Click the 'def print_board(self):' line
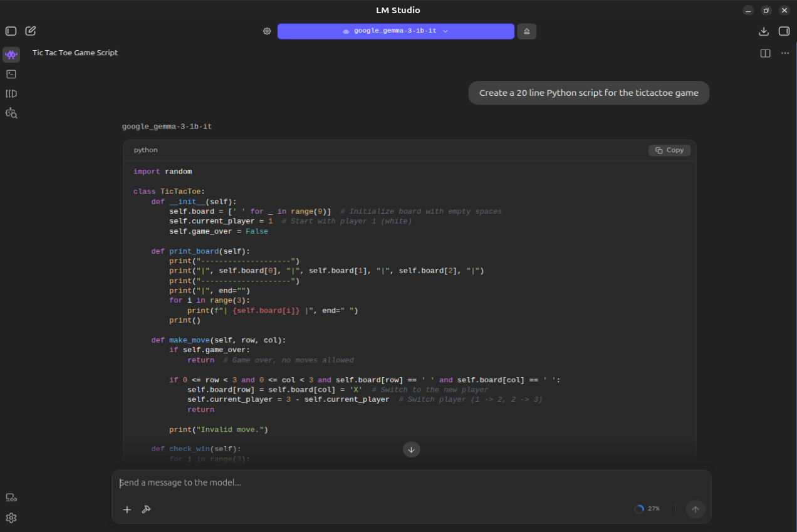 click(x=201, y=251)
